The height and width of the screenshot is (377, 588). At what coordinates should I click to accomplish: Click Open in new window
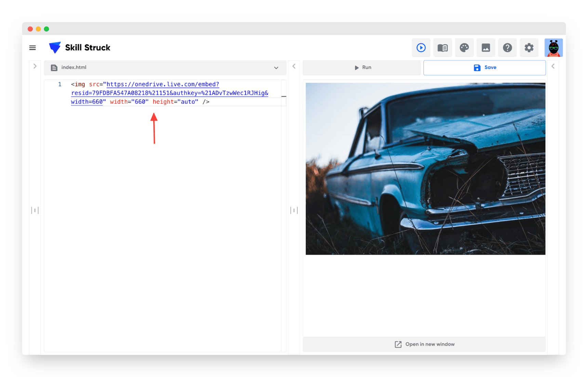[x=424, y=344]
